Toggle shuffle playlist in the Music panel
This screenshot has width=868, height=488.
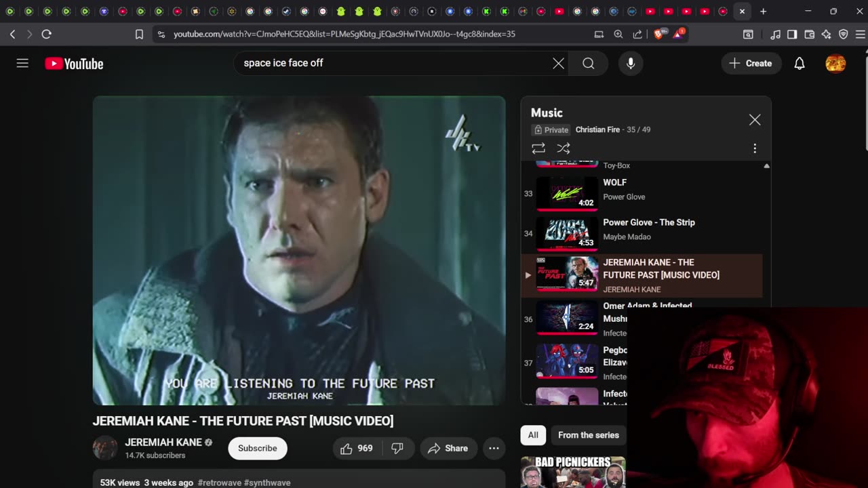(x=563, y=148)
